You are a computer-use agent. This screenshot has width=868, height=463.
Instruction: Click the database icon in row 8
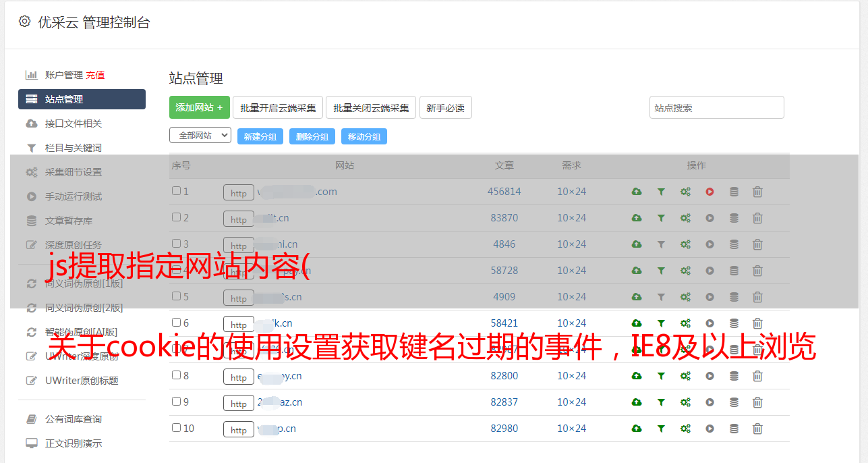[734, 376]
